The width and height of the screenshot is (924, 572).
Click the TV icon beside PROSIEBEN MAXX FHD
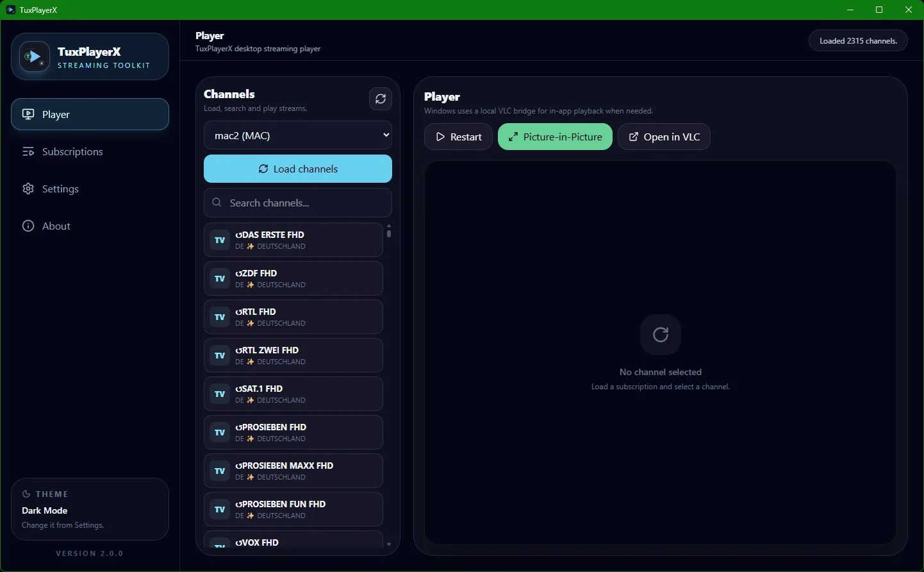(x=220, y=471)
